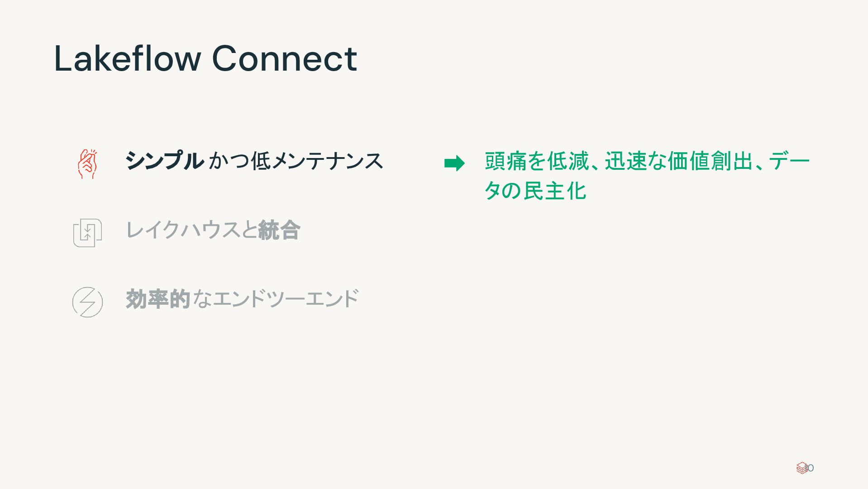
Task: Click the green right-pointing arrow
Action: (x=454, y=163)
